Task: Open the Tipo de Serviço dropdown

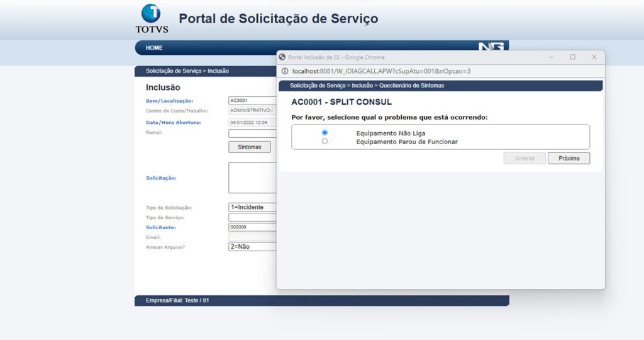Action: [253, 217]
